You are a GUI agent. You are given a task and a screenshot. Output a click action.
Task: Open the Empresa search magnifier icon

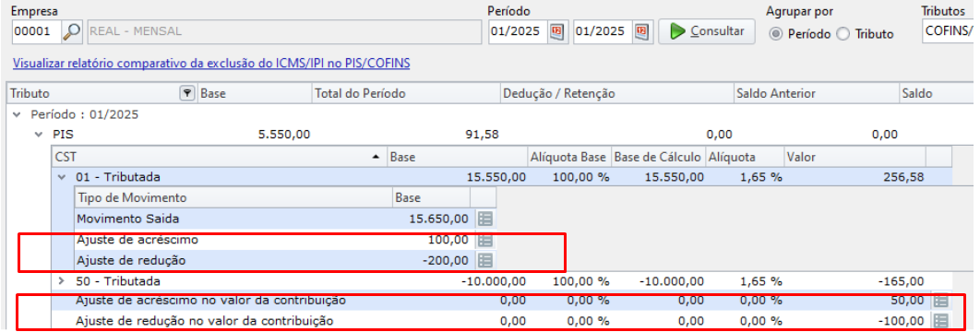[73, 31]
